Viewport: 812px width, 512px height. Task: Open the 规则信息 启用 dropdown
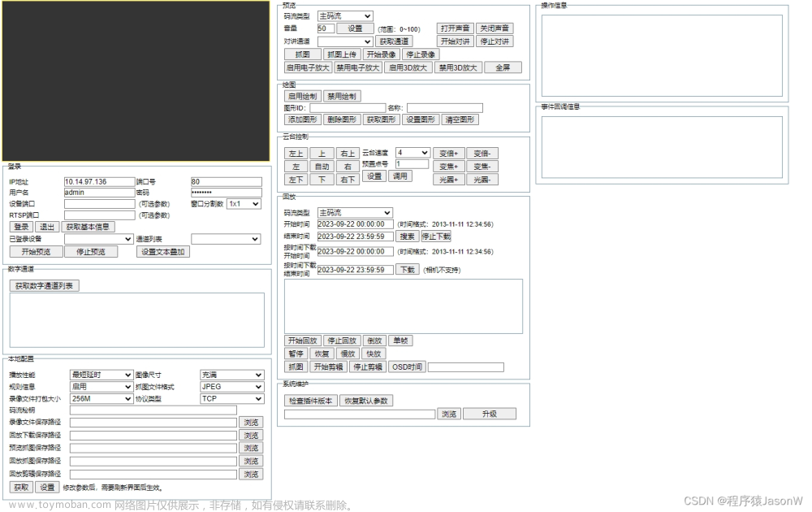coord(101,387)
